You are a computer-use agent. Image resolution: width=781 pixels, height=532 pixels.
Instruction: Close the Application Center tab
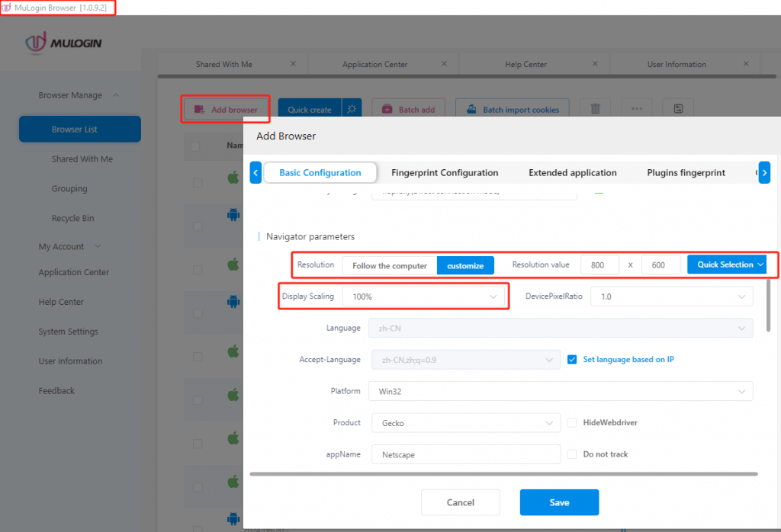point(445,64)
